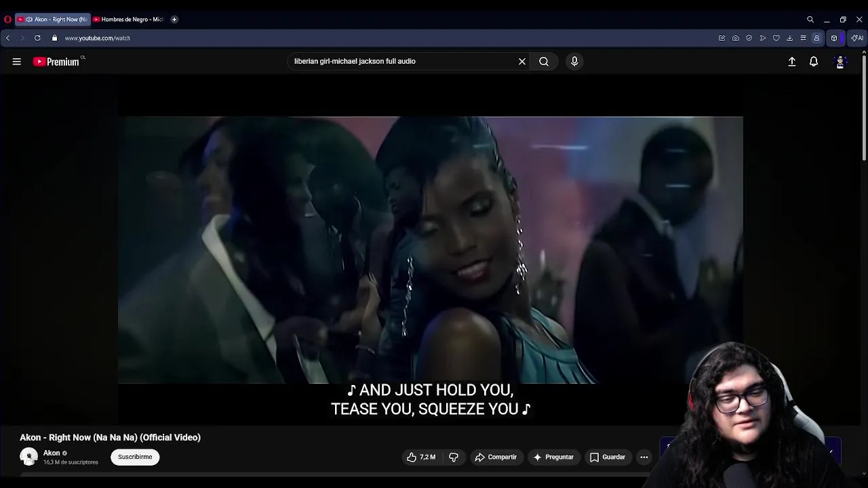Go to YouTube Premium home logo
Image resolution: width=868 pixels, height=488 pixels.
tap(56, 62)
